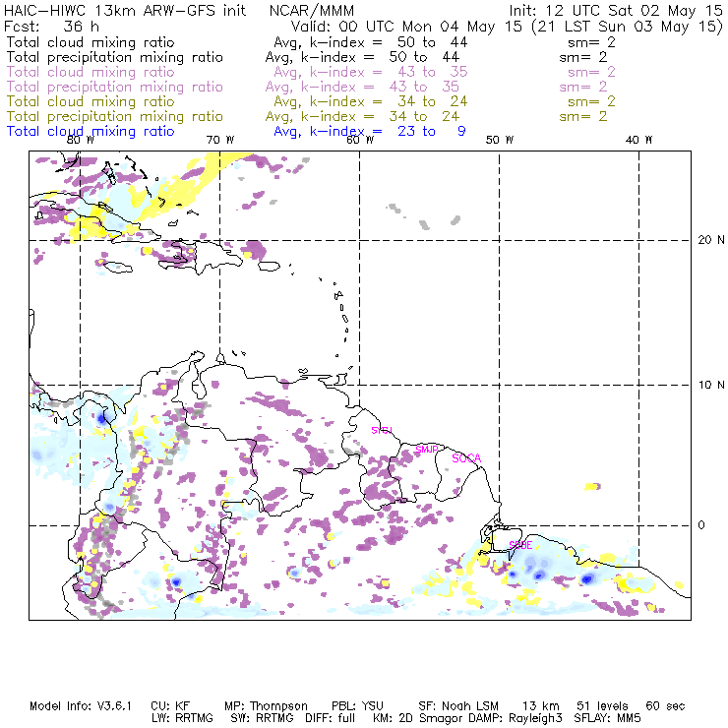The image size is (728, 728).
Task: Click the "60 W" longitude label
Action: pos(360,140)
